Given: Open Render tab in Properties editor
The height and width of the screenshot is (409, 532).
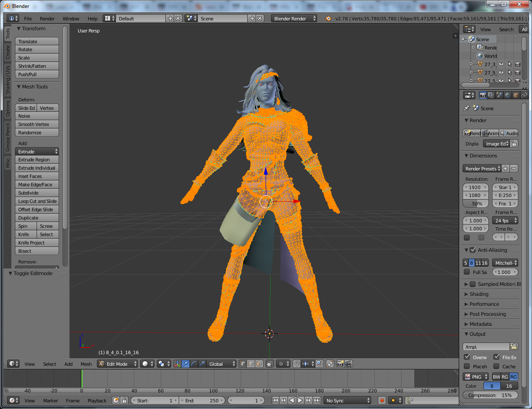Looking at the screenshot, I should pyautogui.click(x=483, y=95).
